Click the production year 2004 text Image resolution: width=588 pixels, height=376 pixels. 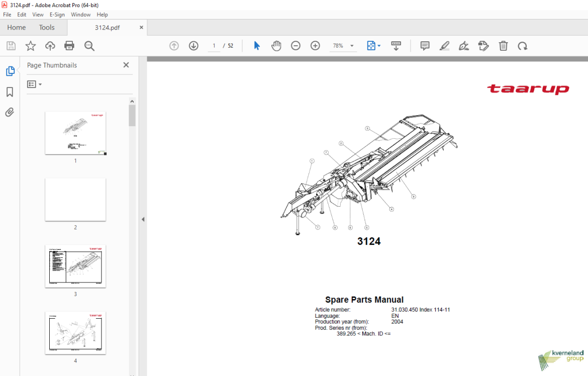tap(397, 322)
